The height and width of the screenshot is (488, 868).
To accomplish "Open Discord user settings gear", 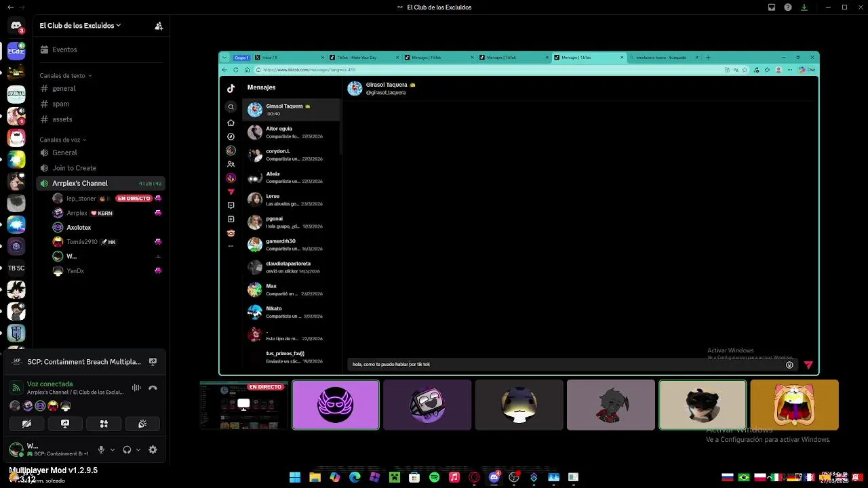I will tap(153, 450).
